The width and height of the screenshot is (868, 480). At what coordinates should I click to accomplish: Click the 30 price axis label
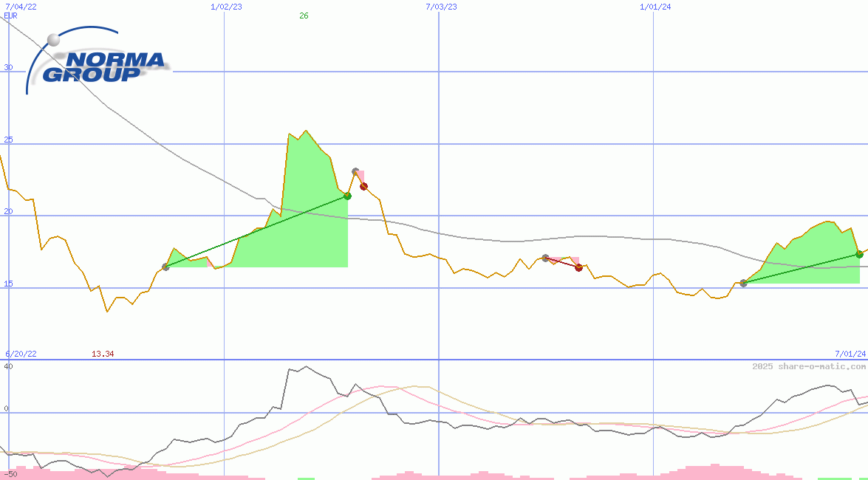coord(9,67)
